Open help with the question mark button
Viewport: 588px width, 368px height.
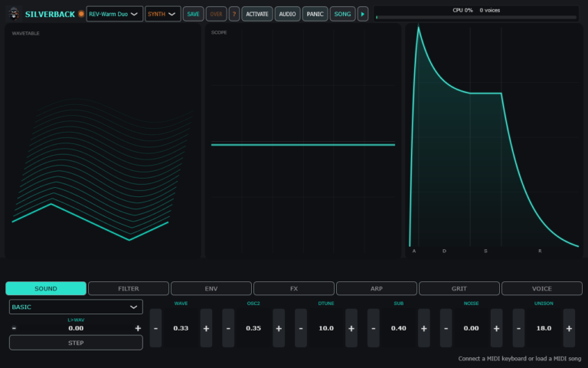[x=234, y=14]
